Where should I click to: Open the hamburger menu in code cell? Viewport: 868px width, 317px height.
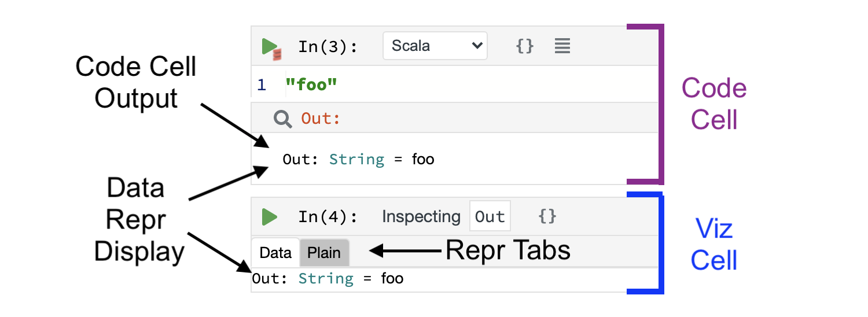(x=562, y=46)
